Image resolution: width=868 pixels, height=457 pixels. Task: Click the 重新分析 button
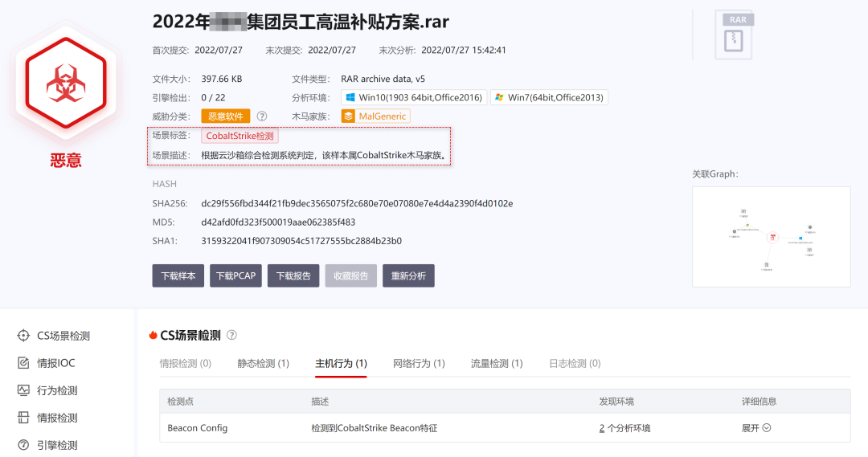[x=408, y=275]
